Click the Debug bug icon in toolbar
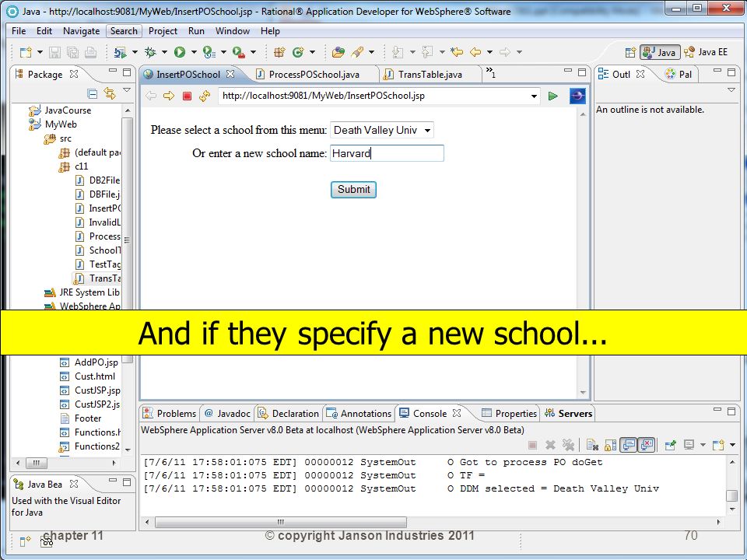Viewport: 747px width, 560px height. pyautogui.click(x=150, y=52)
